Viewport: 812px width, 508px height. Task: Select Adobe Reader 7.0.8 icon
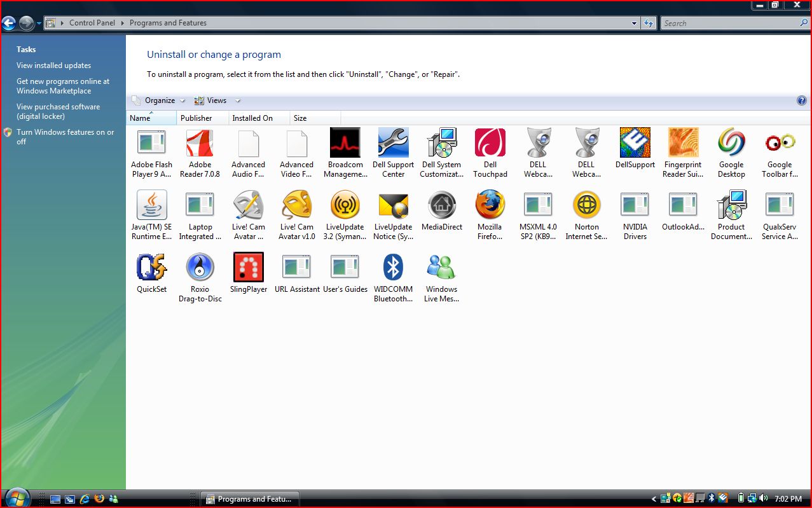point(200,142)
